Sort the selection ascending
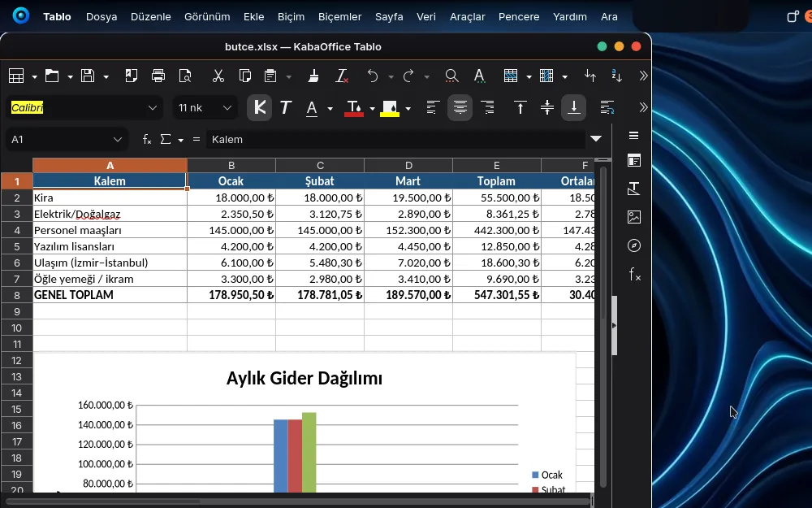The height and width of the screenshot is (508, 812). (617, 76)
